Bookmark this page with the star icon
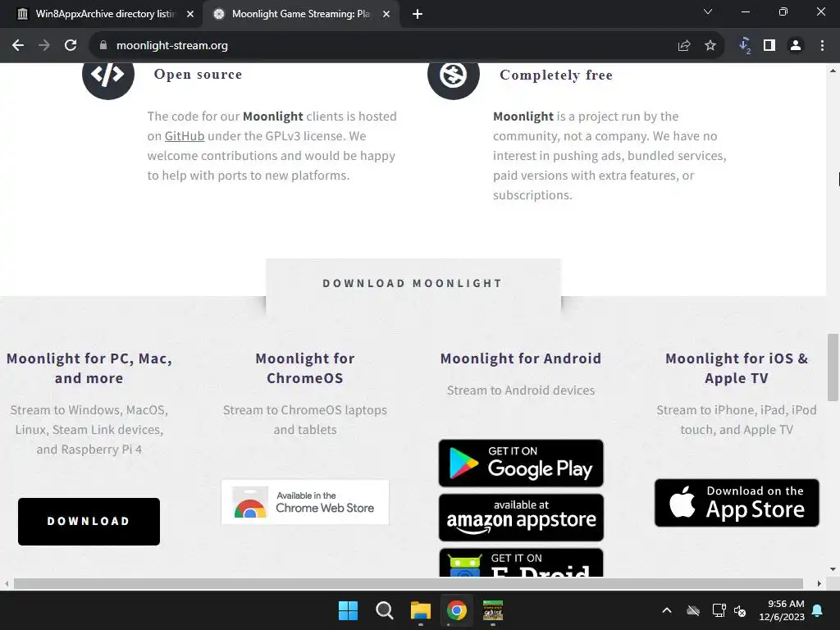 click(710, 46)
